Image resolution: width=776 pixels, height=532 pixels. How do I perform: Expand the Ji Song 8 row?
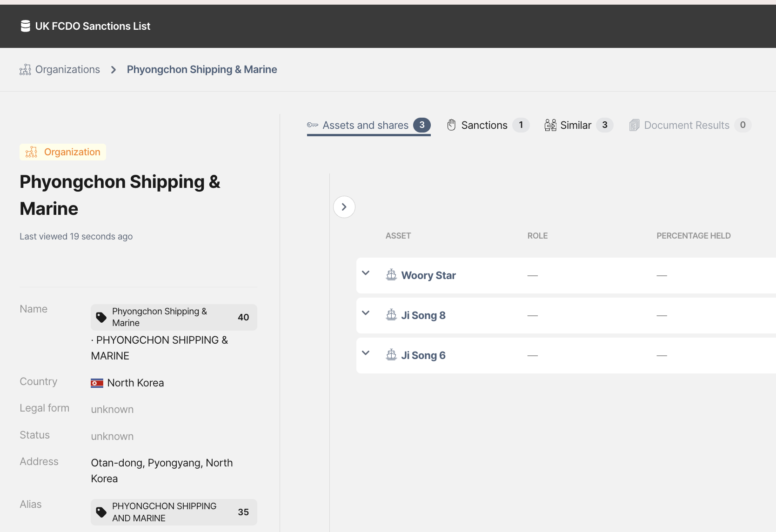(x=366, y=313)
